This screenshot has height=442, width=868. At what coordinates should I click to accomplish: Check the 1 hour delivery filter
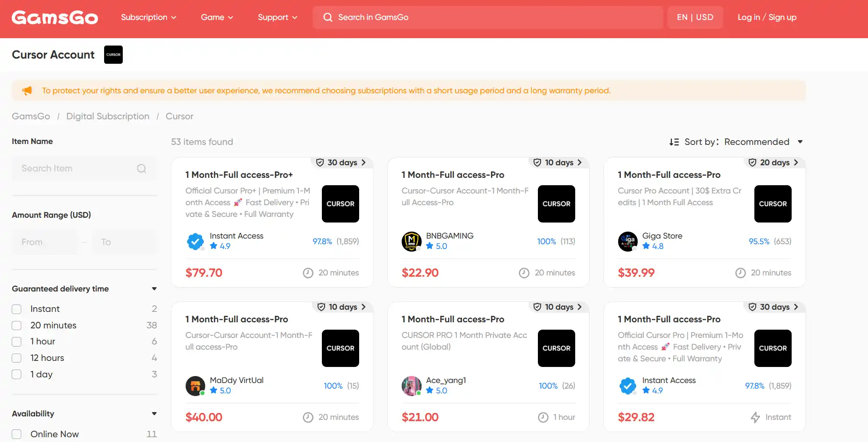(x=16, y=342)
